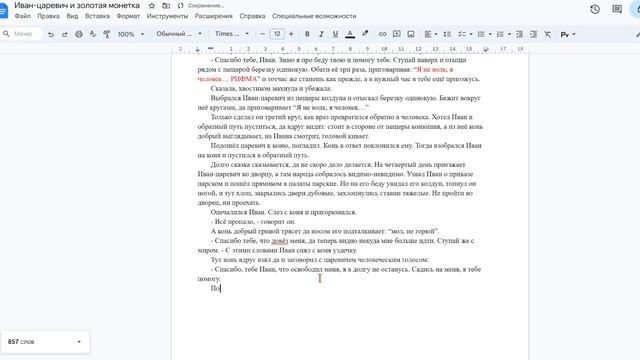Click the document title Иван-царевич и золотая монетка

77,5
